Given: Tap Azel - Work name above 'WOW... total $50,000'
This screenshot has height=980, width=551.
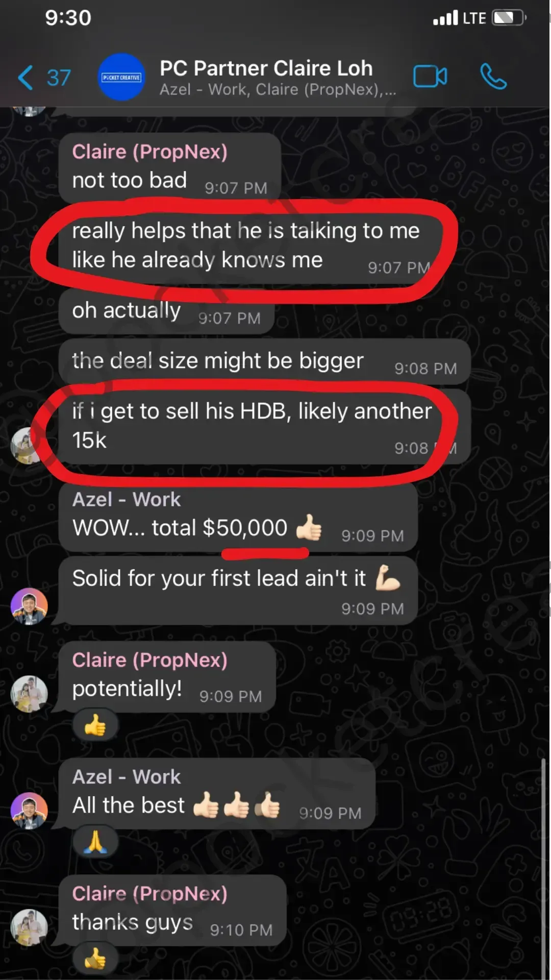Looking at the screenshot, I should 127,499.
